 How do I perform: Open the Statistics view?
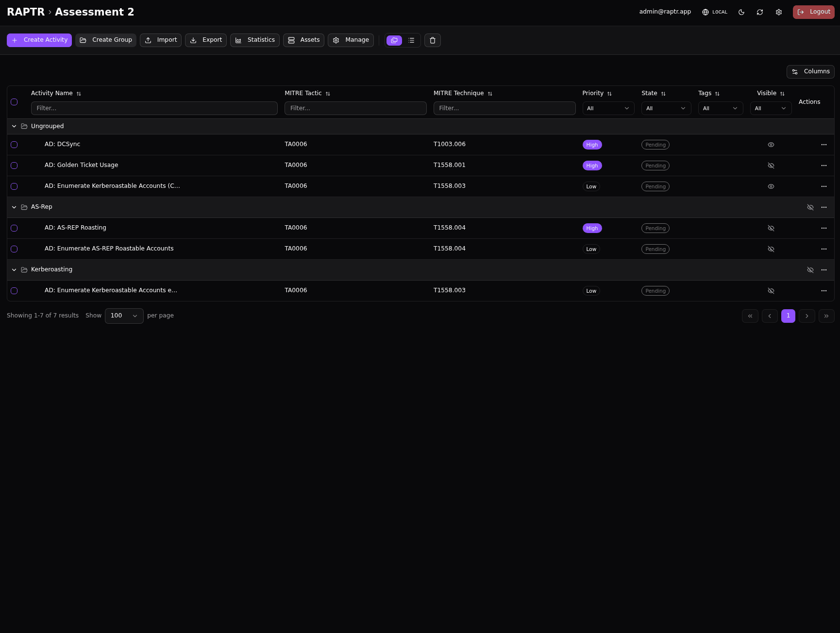[255, 40]
